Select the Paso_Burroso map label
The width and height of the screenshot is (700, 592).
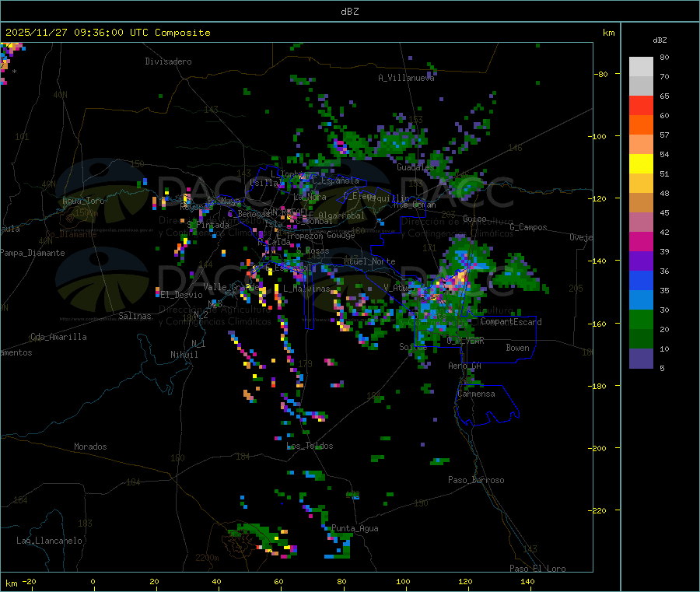476,481
